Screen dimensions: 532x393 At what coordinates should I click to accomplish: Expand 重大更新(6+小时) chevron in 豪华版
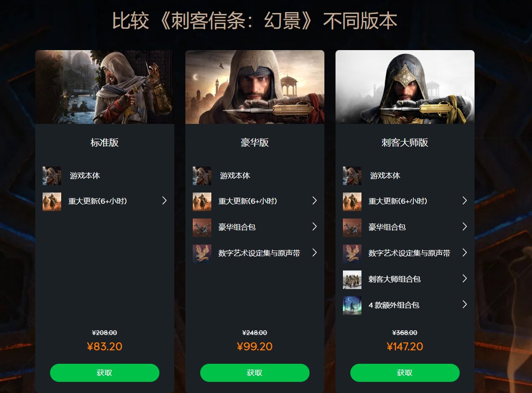click(x=315, y=201)
